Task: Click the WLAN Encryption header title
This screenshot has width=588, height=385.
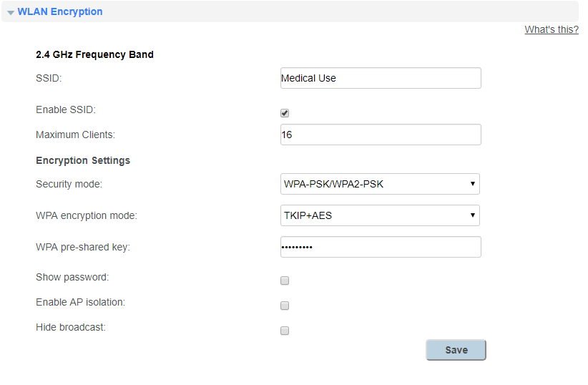Action: point(60,11)
